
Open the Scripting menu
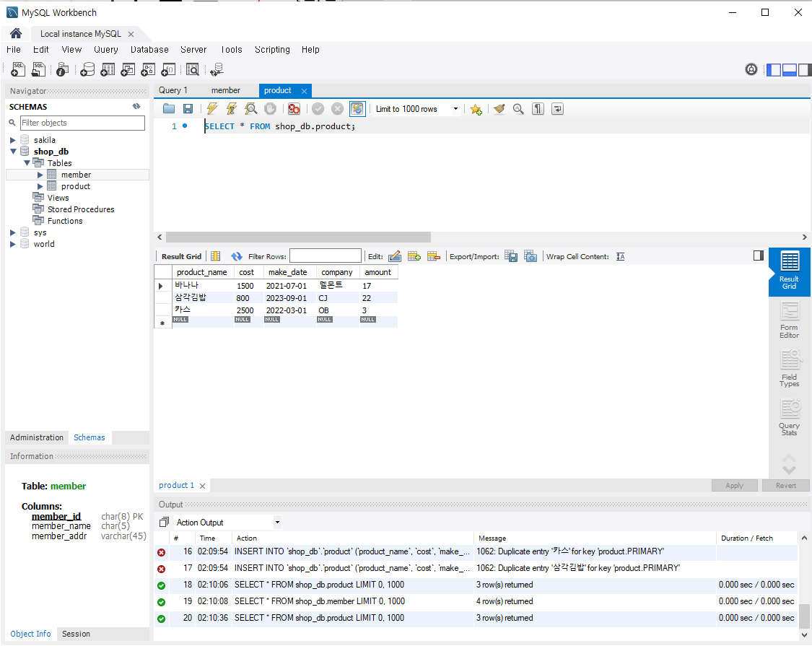point(272,49)
